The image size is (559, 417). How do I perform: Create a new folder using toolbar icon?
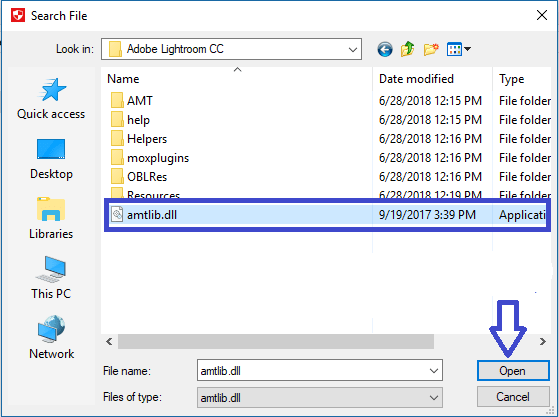tap(431, 49)
